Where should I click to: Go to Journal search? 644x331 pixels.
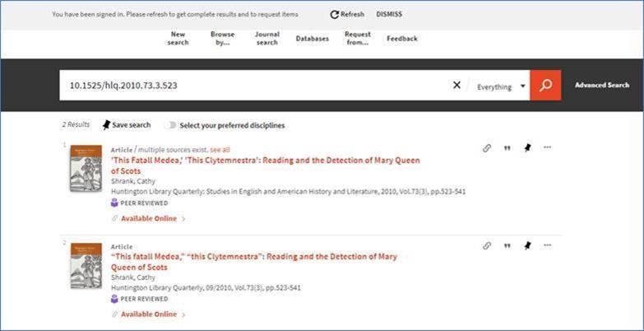267,38
